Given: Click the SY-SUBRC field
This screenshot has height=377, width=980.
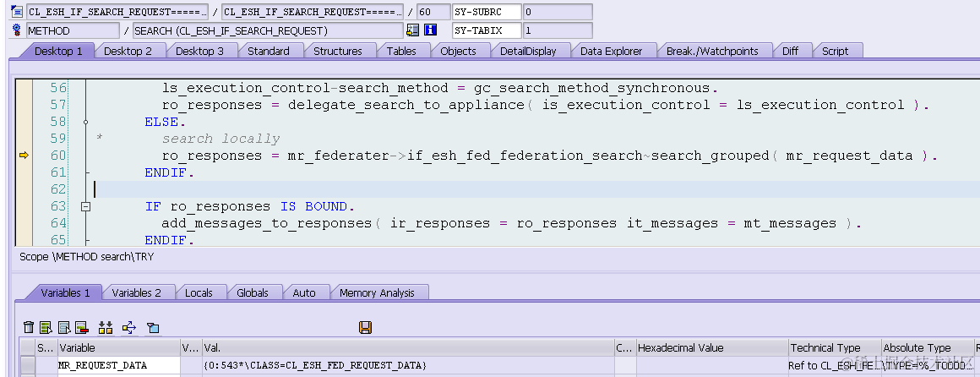Looking at the screenshot, I should pos(487,12).
